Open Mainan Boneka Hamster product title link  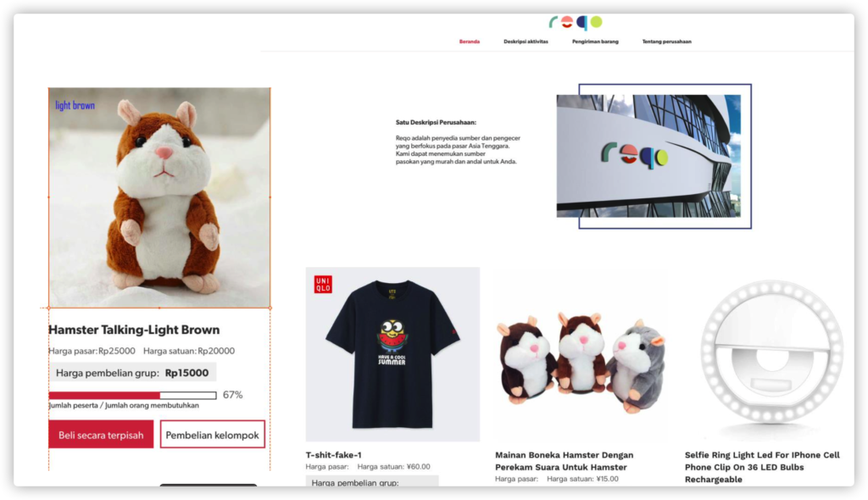[564, 461]
